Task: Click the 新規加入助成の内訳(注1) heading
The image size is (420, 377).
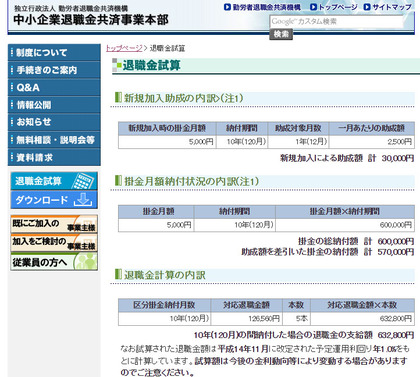Action: [184, 98]
